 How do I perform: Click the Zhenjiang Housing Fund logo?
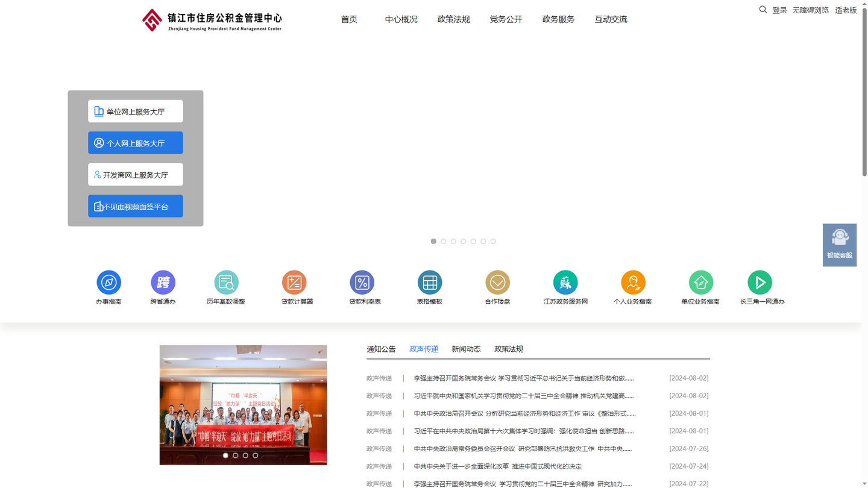[212, 20]
